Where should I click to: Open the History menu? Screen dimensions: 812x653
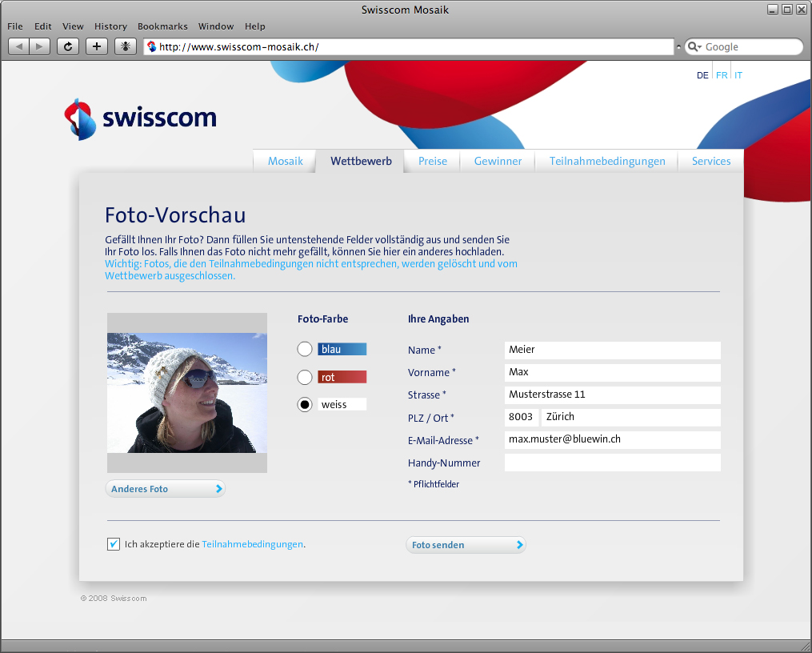tap(110, 26)
